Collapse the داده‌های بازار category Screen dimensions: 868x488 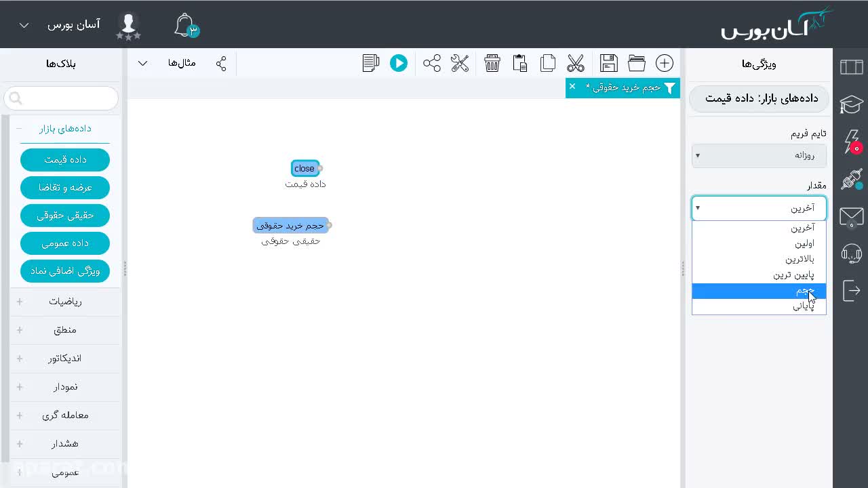coord(65,128)
